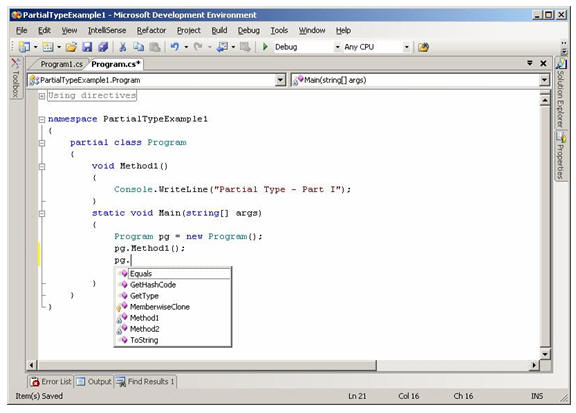This screenshot has width=576, height=413.
Task: Open the Navigate Backward dropdown arrow
Action: [x=233, y=47]
